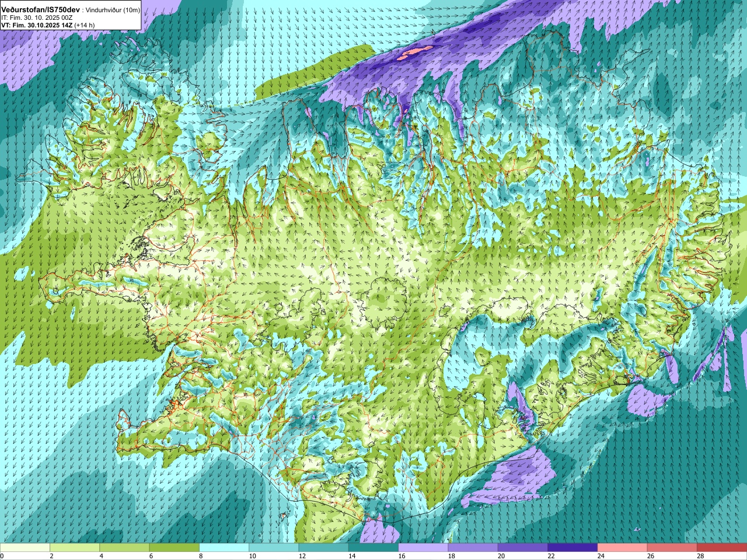Click the 26–28 m/s salmon legend swatch
This screenshot has width=747, height=560.
(x=672, y=548)
